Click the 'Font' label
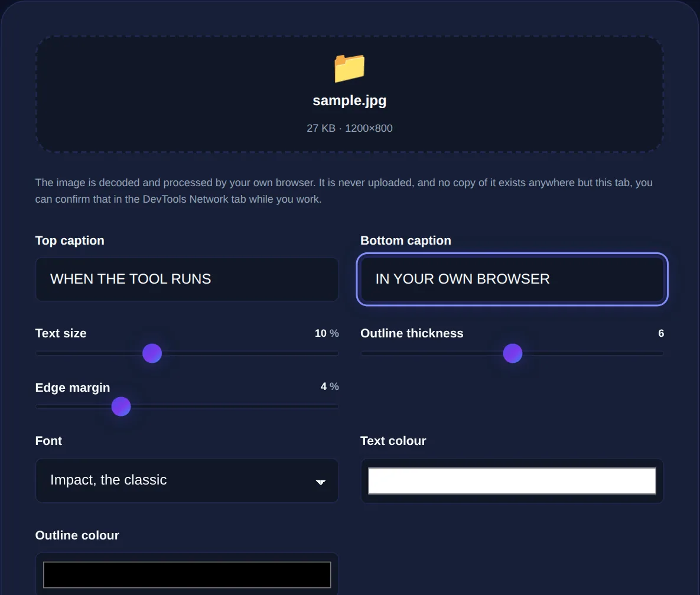Screen dimensions: 700x595 point(48,441)
